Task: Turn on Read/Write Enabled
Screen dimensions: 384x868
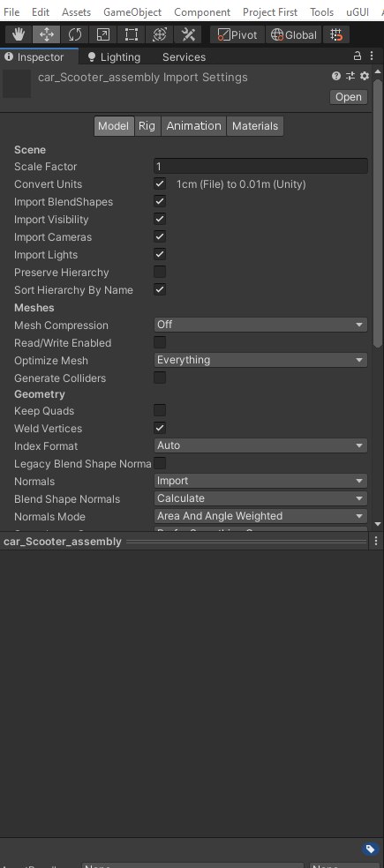Action: [160, 342]
